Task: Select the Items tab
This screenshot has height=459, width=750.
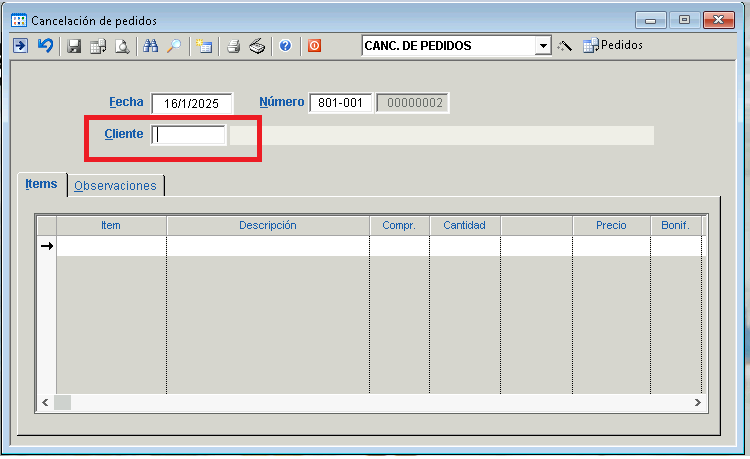Action: [x=41, y=185]
